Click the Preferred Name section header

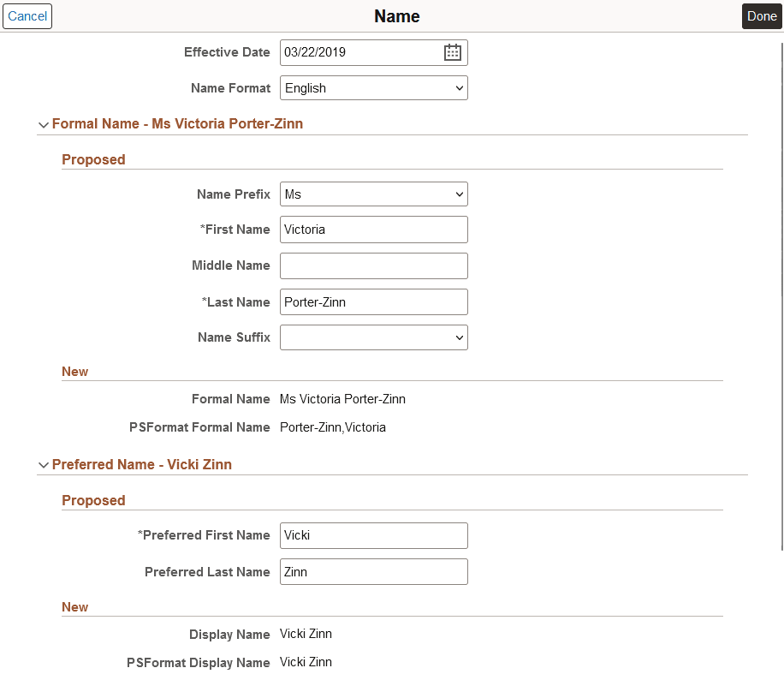click(x=142, y=464)
